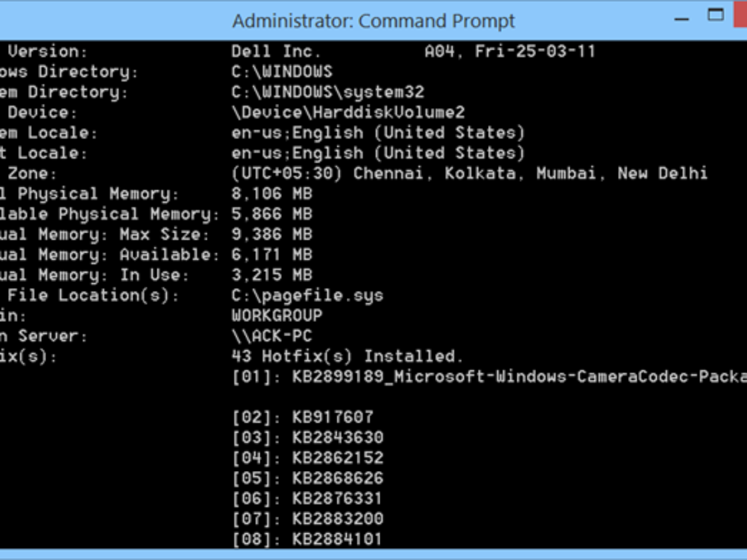Click the 43 Hotfix(s) Installed line
747x560 pixels.
click(x=348, y=357)
